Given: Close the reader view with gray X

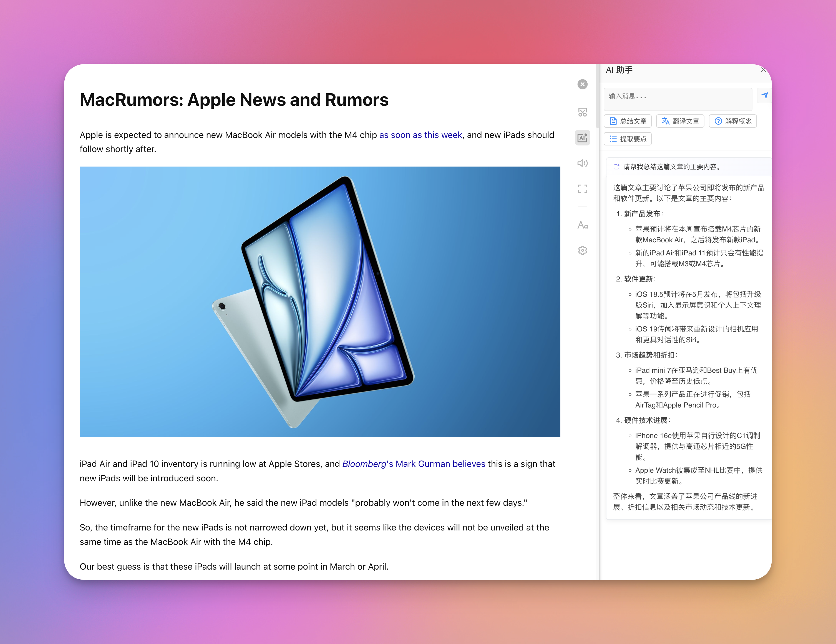Looking at the screenshot, I should (582, 84).
